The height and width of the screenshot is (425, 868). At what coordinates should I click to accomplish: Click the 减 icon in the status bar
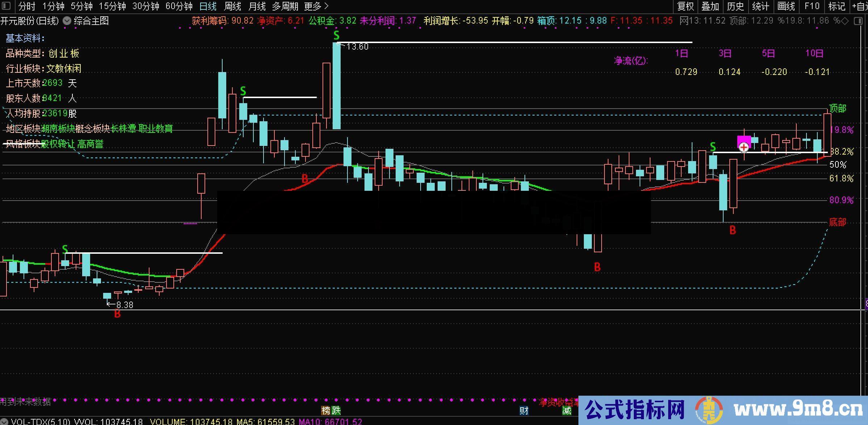tap(566, 411)
